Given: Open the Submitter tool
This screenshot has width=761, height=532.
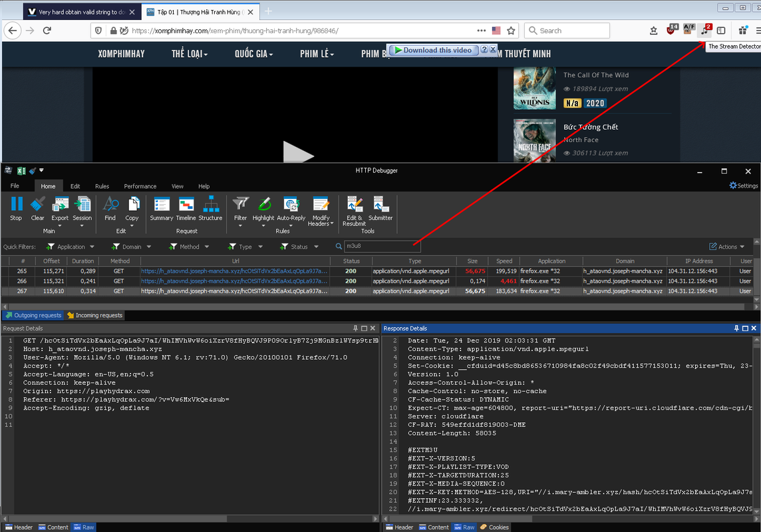Looking at the screenshot, I should point(380,209).
